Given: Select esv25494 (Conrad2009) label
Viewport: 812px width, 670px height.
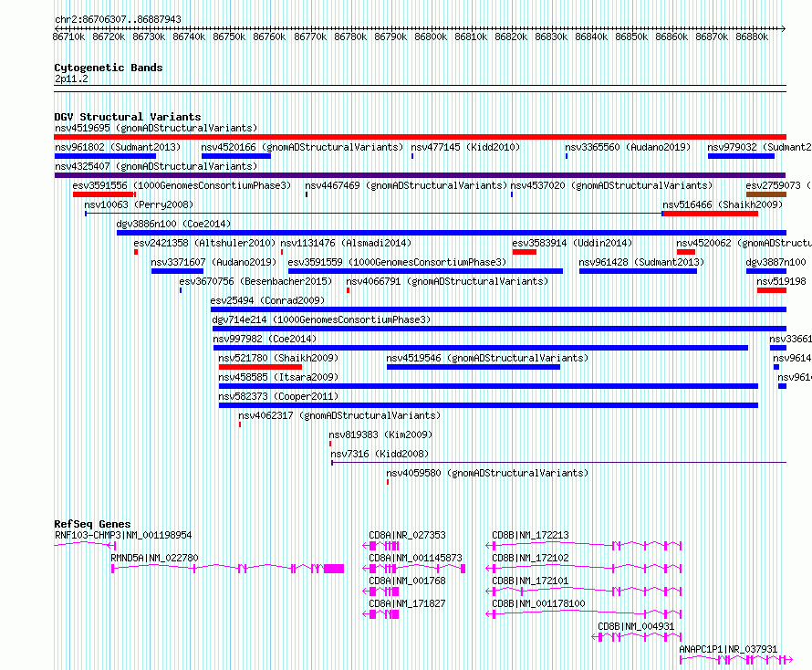Looking at the screenshot, I should tap(267, 300).
